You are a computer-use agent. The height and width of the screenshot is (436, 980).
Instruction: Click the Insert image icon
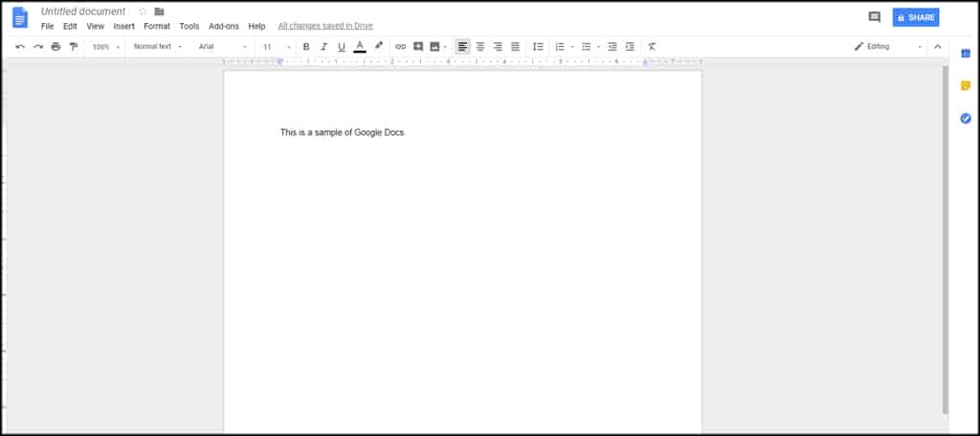tap(434, 46)
